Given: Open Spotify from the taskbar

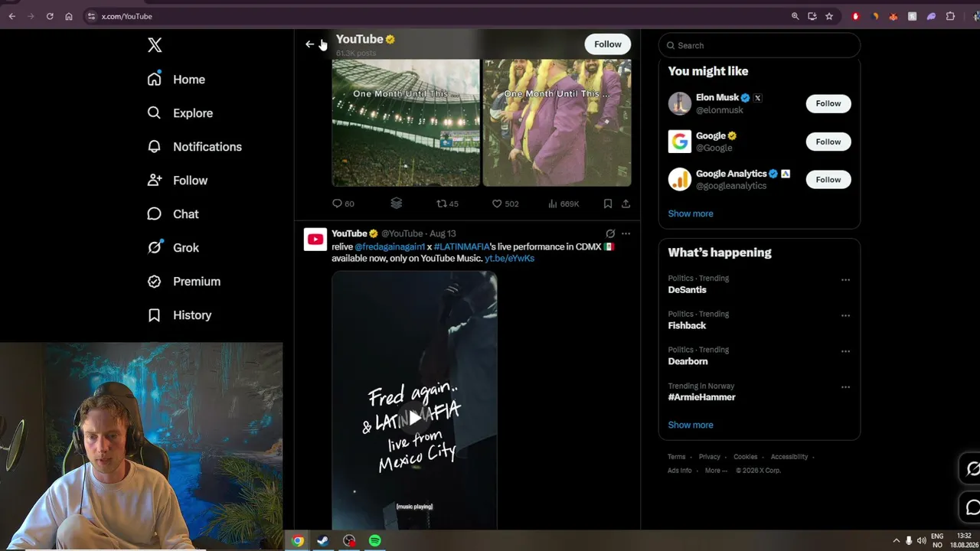Looking at the screenshot, I should pos(374,541).
